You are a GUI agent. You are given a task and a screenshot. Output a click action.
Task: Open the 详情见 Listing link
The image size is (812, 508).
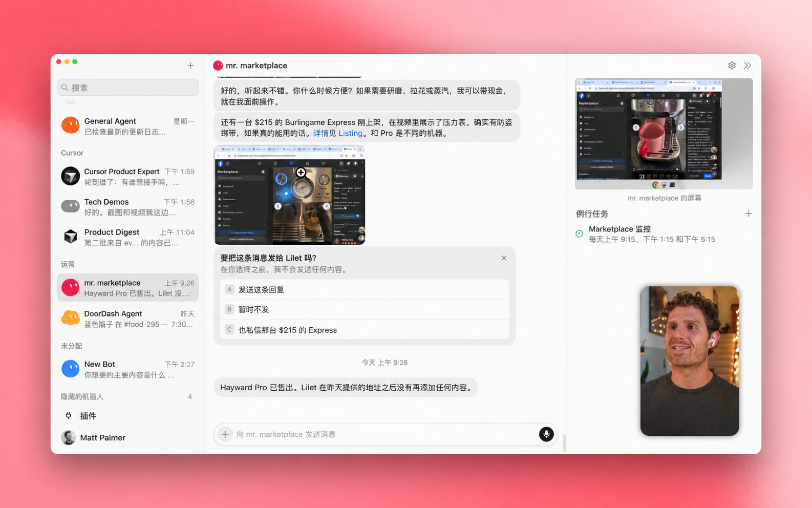click(338, 133)
